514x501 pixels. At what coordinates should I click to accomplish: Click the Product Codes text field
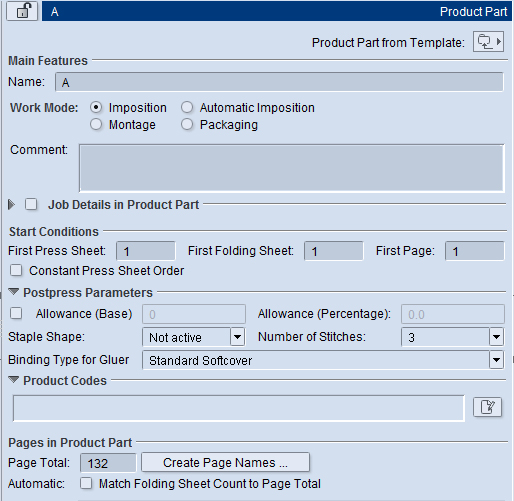click(x=239, y=408)
